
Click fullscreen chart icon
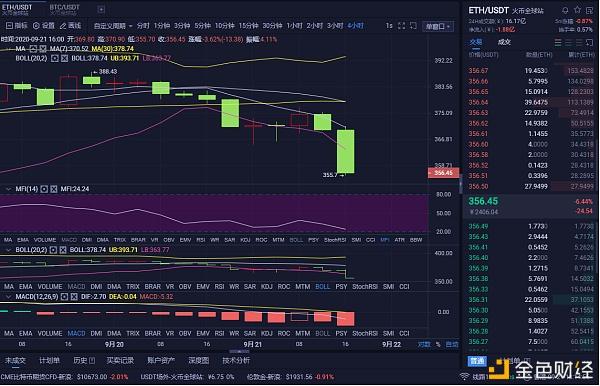401,26
